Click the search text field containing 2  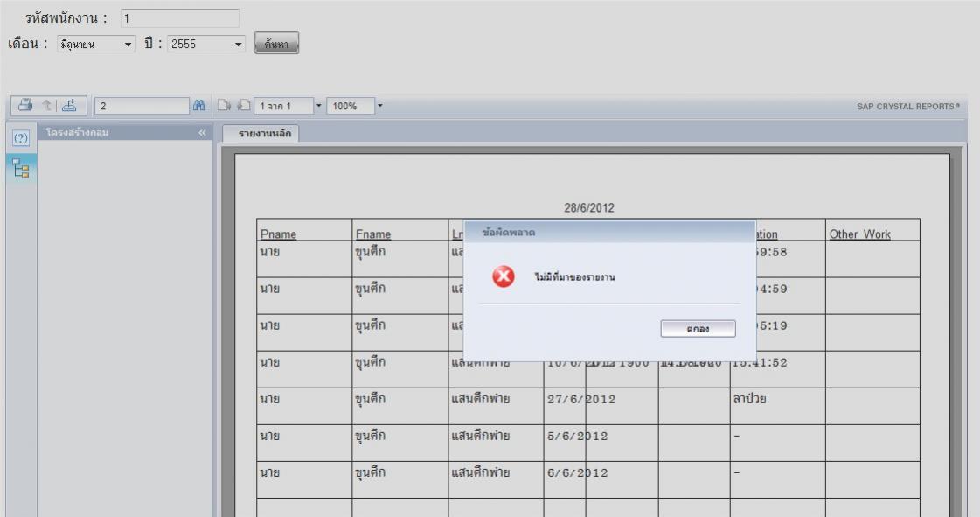142,106
